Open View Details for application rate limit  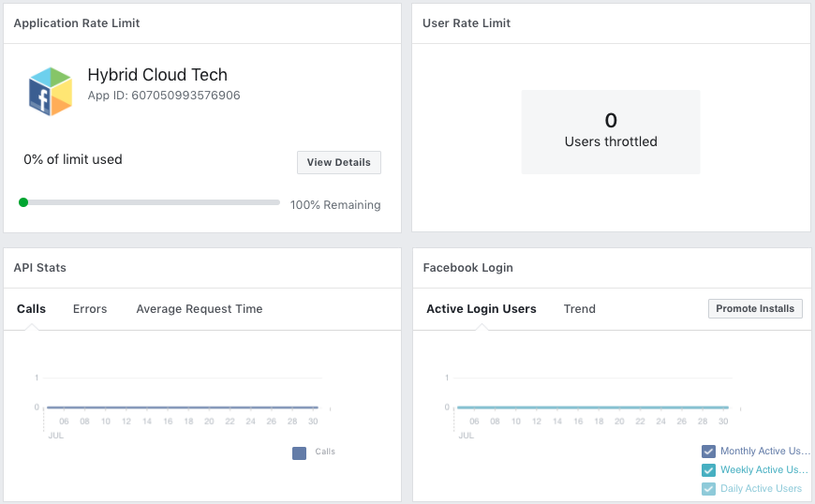[x=339, y=163]
